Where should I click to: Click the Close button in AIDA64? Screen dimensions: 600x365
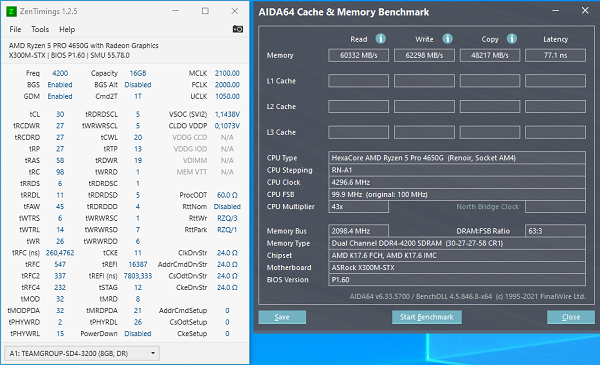[571, 317]
